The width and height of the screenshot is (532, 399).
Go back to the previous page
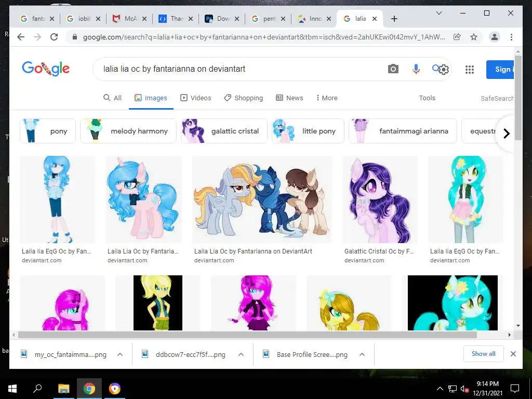[21, 37]
